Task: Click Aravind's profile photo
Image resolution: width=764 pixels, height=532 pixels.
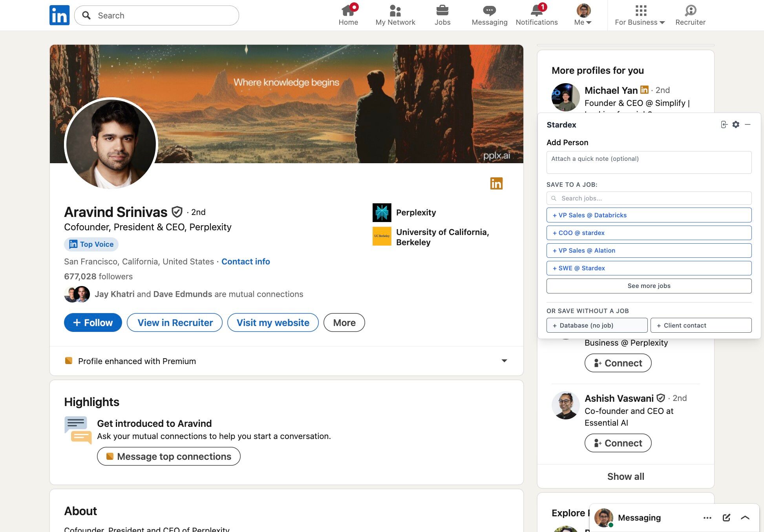Action: pos(111,144)
